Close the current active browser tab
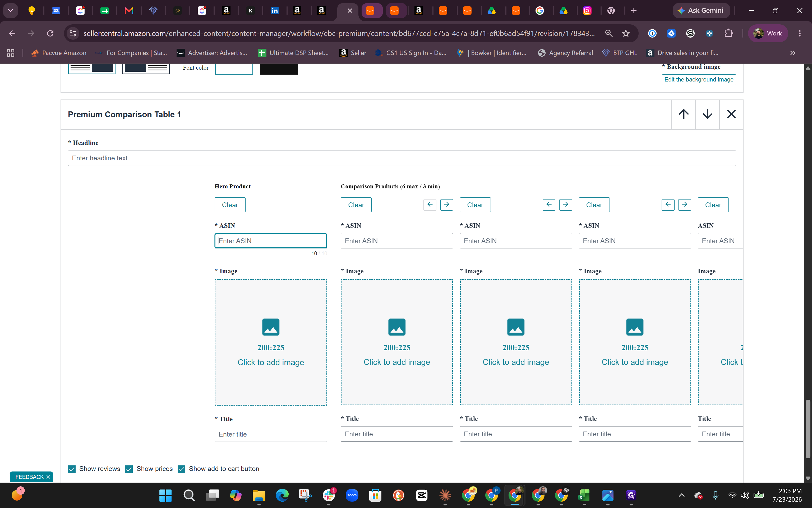 [x=350, y=11]
